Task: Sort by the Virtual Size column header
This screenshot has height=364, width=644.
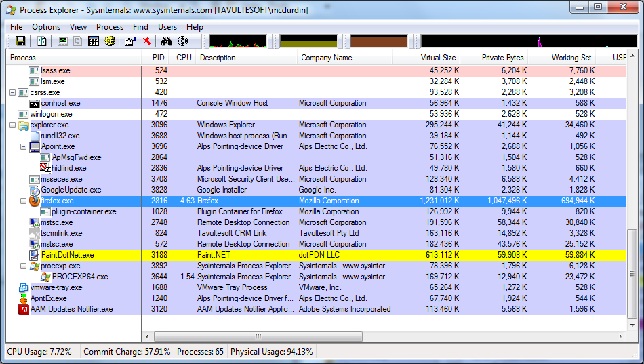Action: [x=426, y=58]
